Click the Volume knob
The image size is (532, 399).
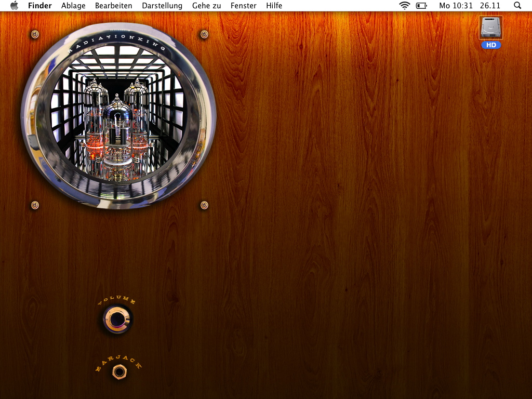(x=118, y=319)
